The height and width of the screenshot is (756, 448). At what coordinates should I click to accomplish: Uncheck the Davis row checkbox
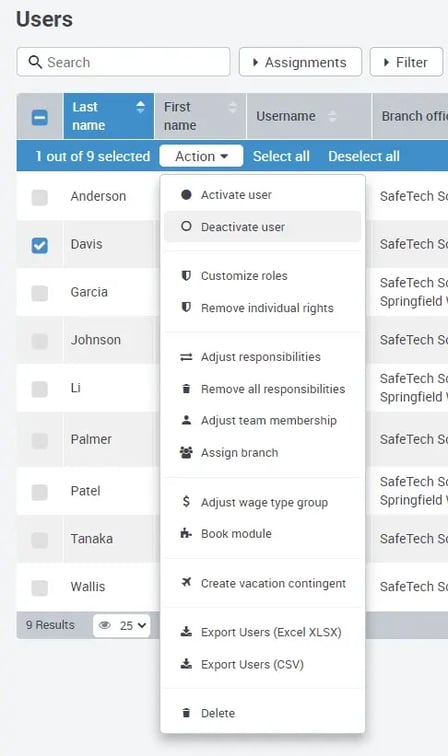[40, 245]
